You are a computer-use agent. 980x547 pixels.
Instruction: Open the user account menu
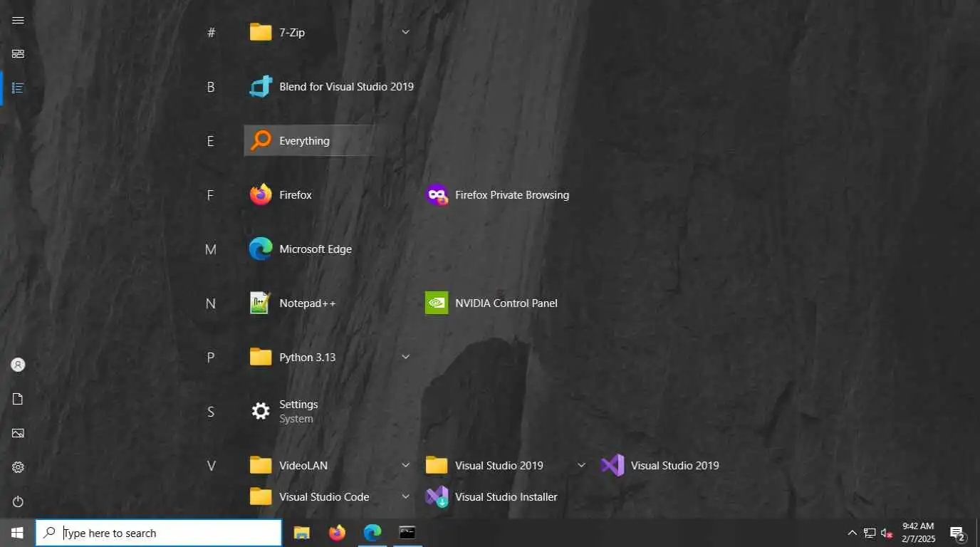pyautogui.click(x=18, y=365)
